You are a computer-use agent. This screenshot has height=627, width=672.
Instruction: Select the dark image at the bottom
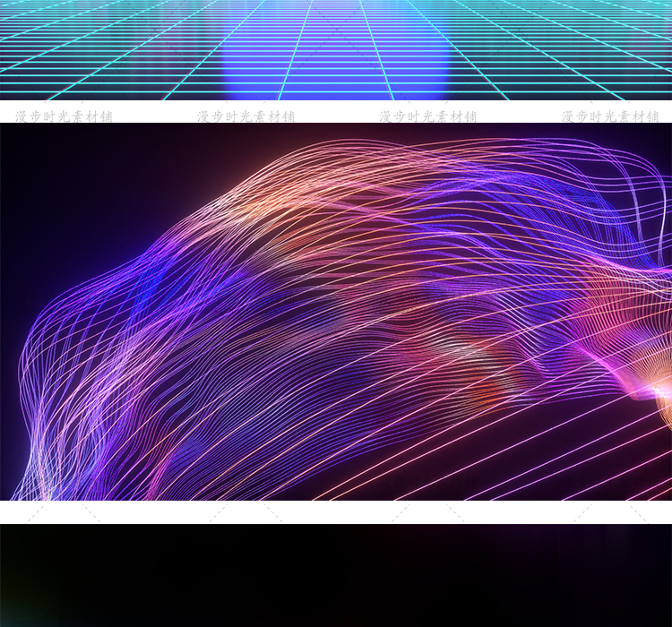[x=336, y=575]
